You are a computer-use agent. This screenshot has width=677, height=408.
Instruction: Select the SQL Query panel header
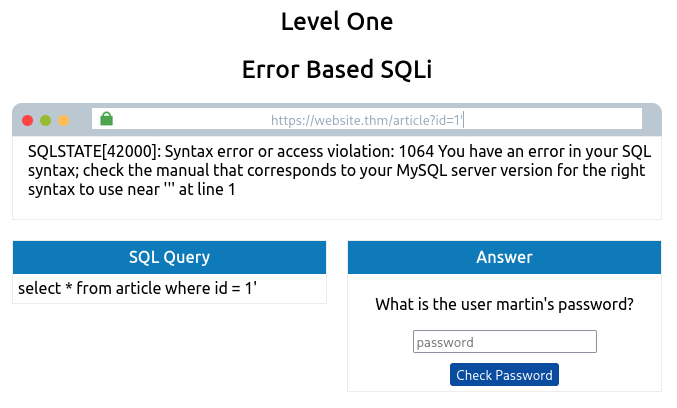pyautogui.click(x=169, y=257)
